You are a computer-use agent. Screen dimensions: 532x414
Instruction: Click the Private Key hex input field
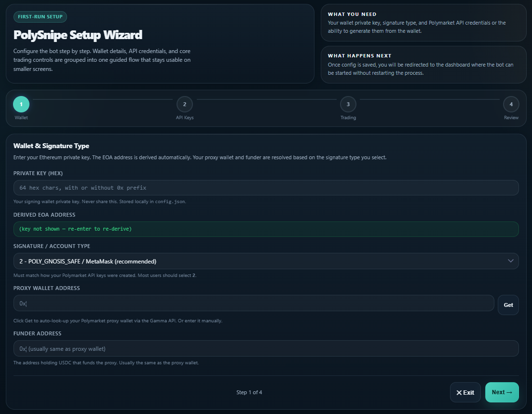coord(265,187)
